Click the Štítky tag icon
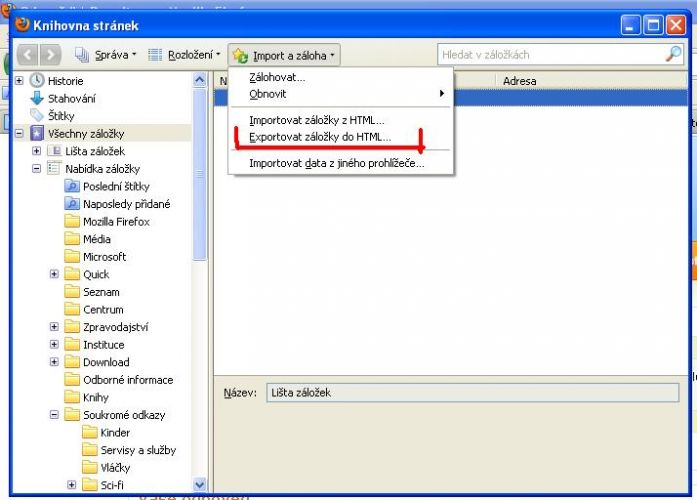The height and width of the screenshot is (500, 697). 37,116
